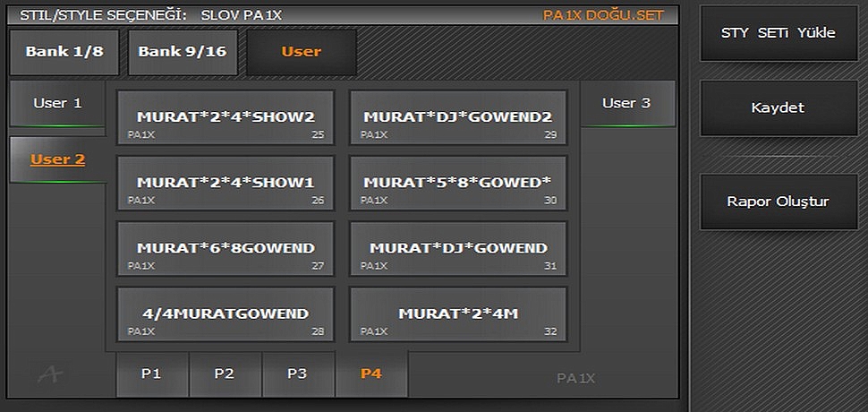Pick the 4/4MURATGOWEND style slot
Viewport: 868px width, 412px height.
226,314
